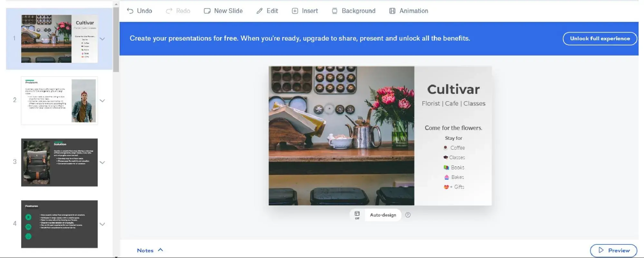The height and width of the screenshot is (258, 644).
Task: Open the Insert plus icon
Action: pyautogui.click(x=295, y=11)
